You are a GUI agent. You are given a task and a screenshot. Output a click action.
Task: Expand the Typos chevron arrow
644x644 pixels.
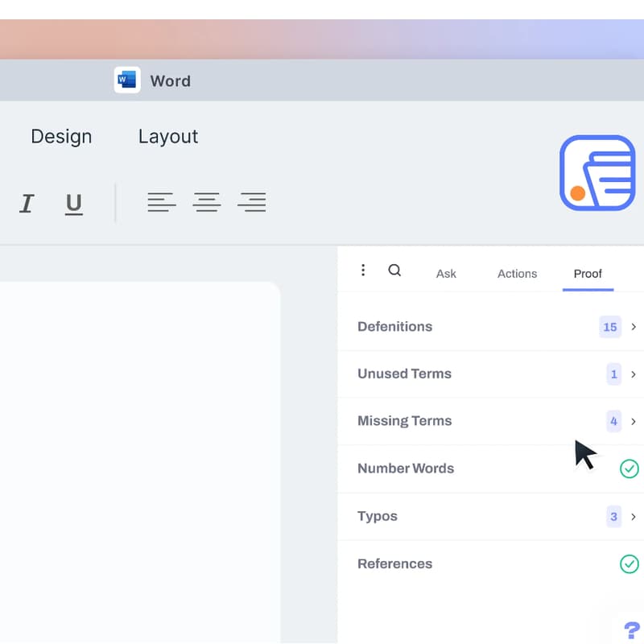pyautogui.click(x=634, y=517)
